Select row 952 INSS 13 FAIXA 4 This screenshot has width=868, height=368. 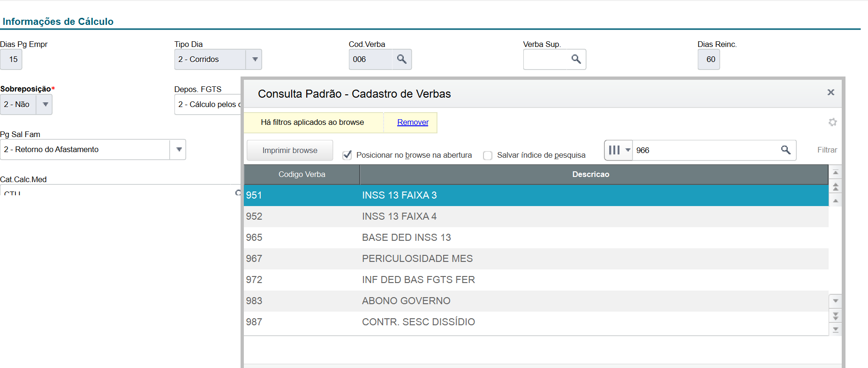click(536, 216)
